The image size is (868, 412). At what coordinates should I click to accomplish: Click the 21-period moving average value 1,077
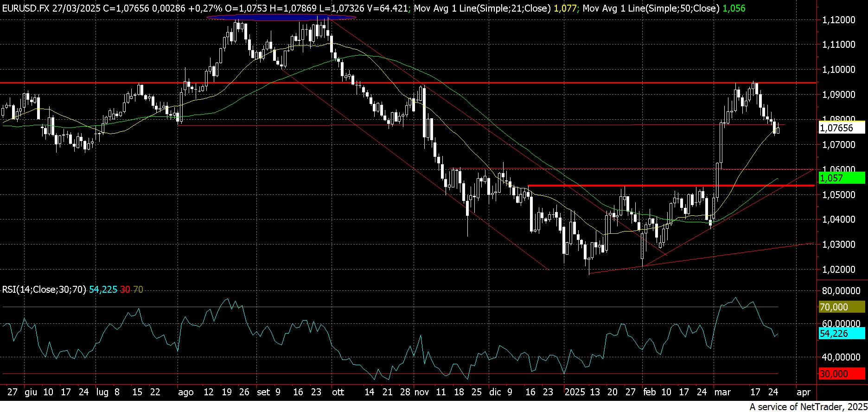tap(566, 8)
